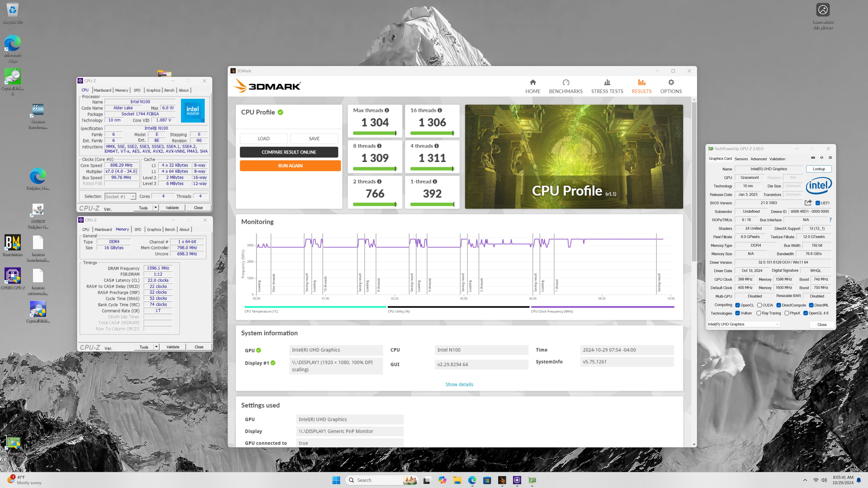Screen dimensions: 868x488
Task: Click Bus Interface question mark in GPU-Z
Action: 830,220
